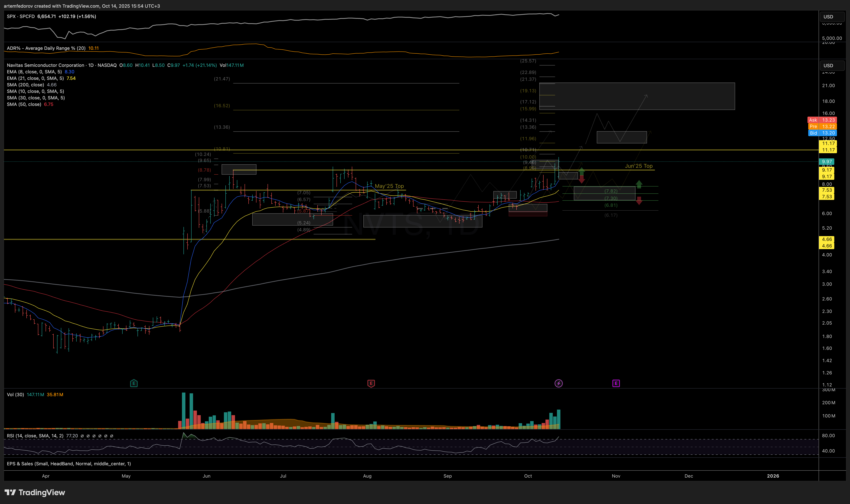Open the green earnings E marker near May
The width and height of the screenshot is (850, 504).
tap(134, 383)
